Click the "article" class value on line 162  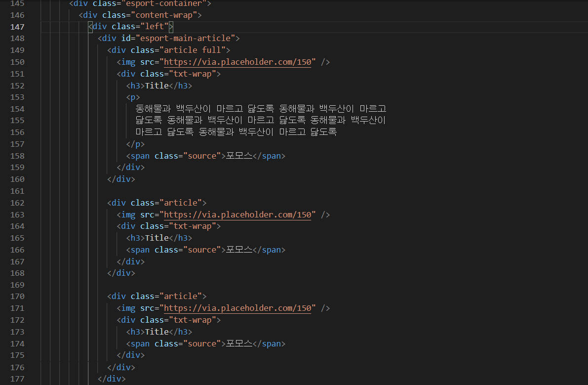(180, 203)
